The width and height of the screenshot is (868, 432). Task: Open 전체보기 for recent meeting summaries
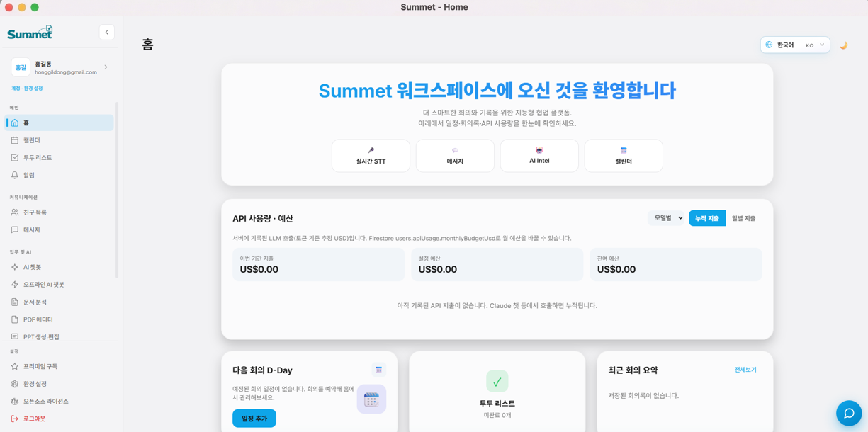point(745,369)
